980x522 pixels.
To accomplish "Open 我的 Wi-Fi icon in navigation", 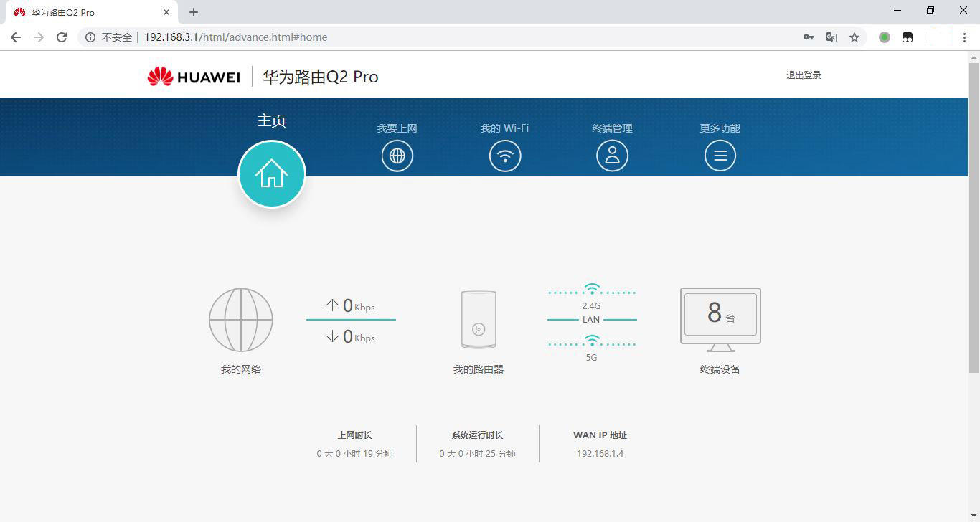I will coord(505,156).
